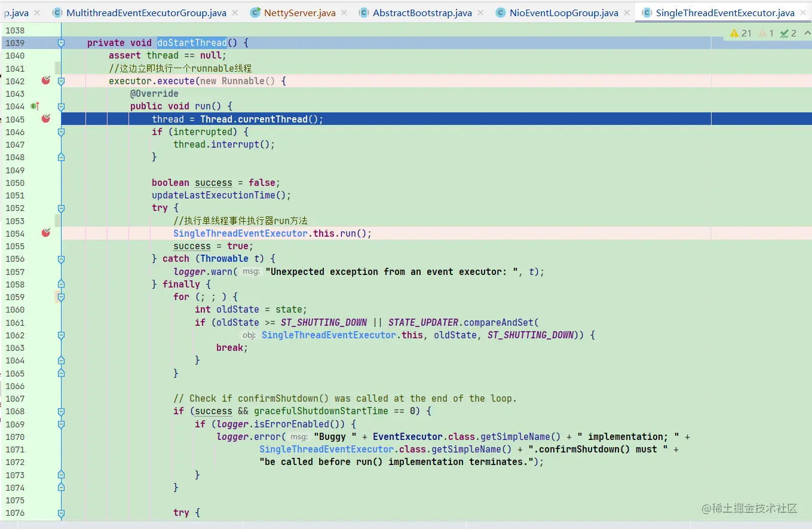Viewport: 812px width, 529px height.
Task: Open the AbstractBootstrap.java tab
Action: 422,13
